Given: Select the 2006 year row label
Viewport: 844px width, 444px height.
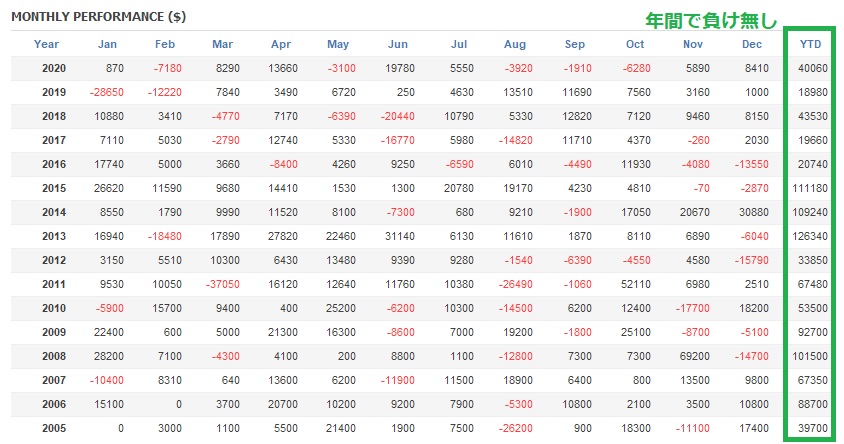Looking at the screenshot, I should (x=54, y=404).
